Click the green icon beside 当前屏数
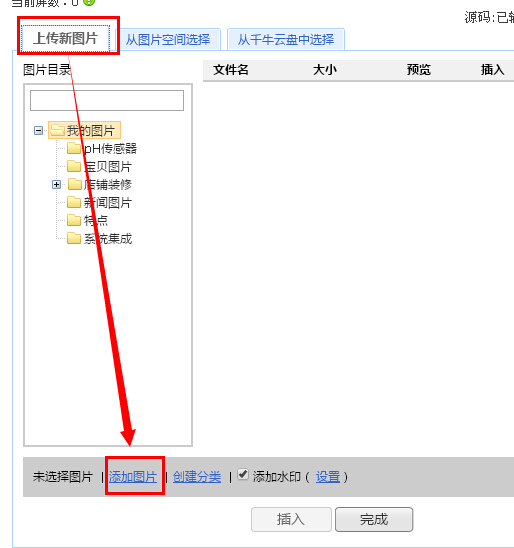This screenshot has width=514, height=548. click(x=89, y=2)
